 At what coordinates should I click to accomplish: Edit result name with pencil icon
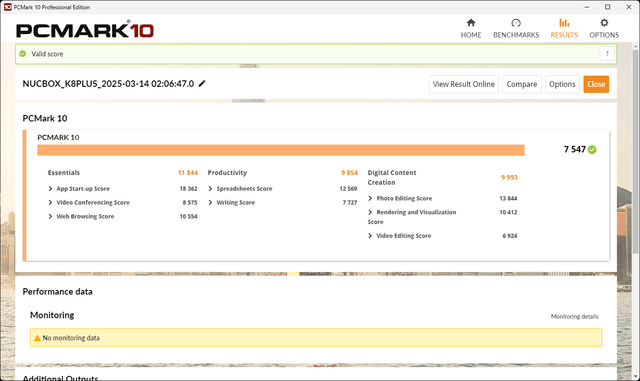pos(202,84)
